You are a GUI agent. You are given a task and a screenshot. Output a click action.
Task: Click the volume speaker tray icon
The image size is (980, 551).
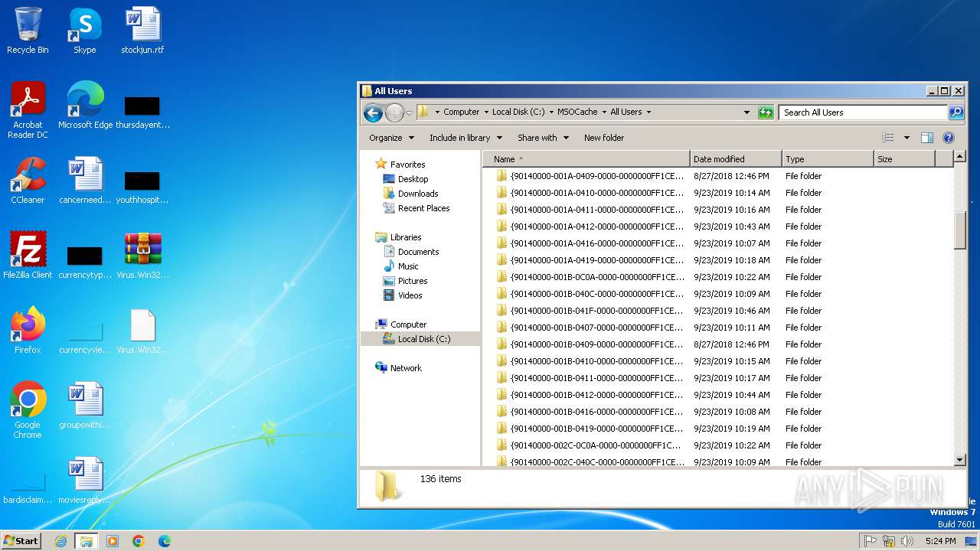(x=907, y=541)
